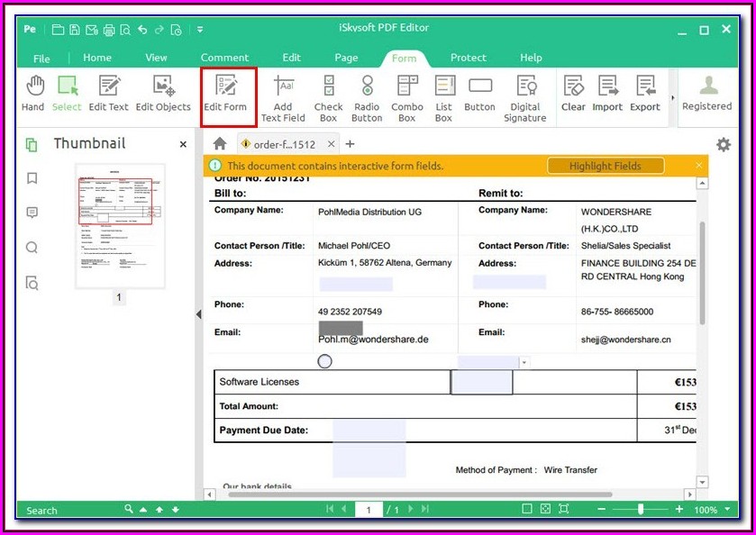The height and width of the screenshot is (535, 756).
Task: Select the page 1 thumbnail
Action: (x=120, y=225)
